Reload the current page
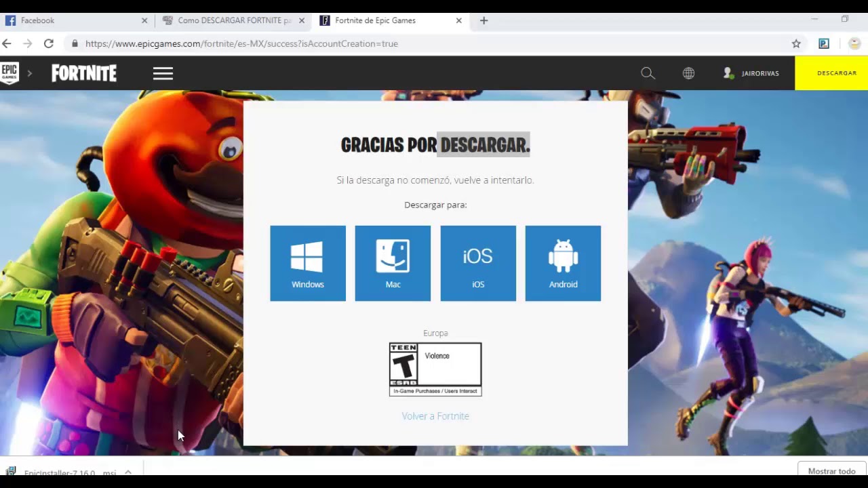 [x=49, y=43]
